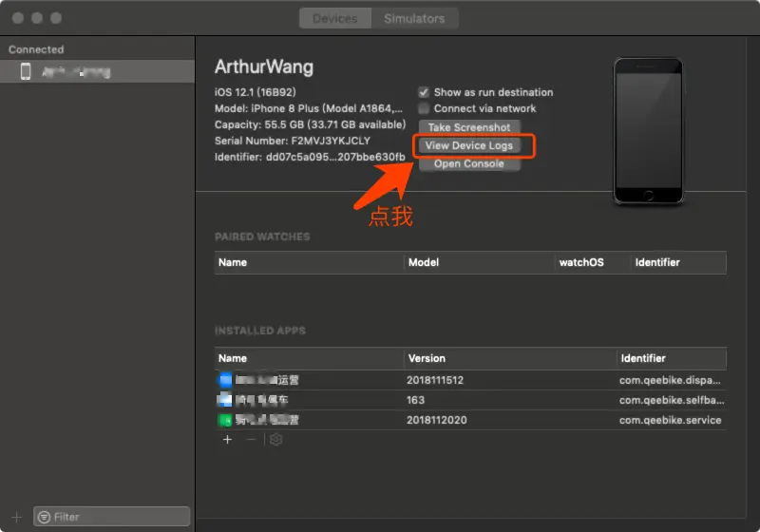Click the Filter input field
Image resolution: width=760 pixels, height=532 pixels.
[111, 517]
